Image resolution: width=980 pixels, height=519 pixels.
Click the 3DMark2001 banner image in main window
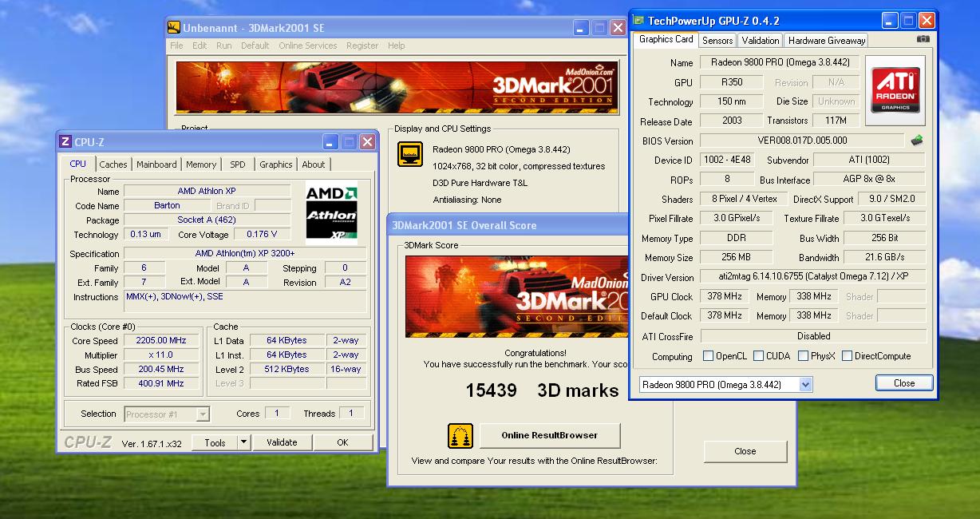click(x=397, y=87)
